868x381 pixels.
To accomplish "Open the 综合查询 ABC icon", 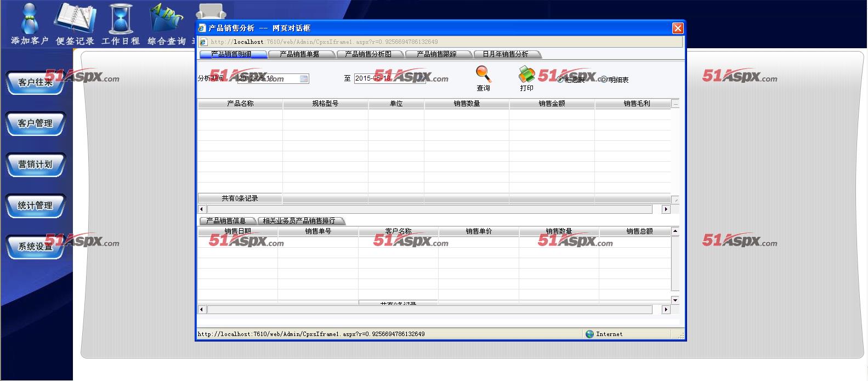I will [x=166, y=18].
